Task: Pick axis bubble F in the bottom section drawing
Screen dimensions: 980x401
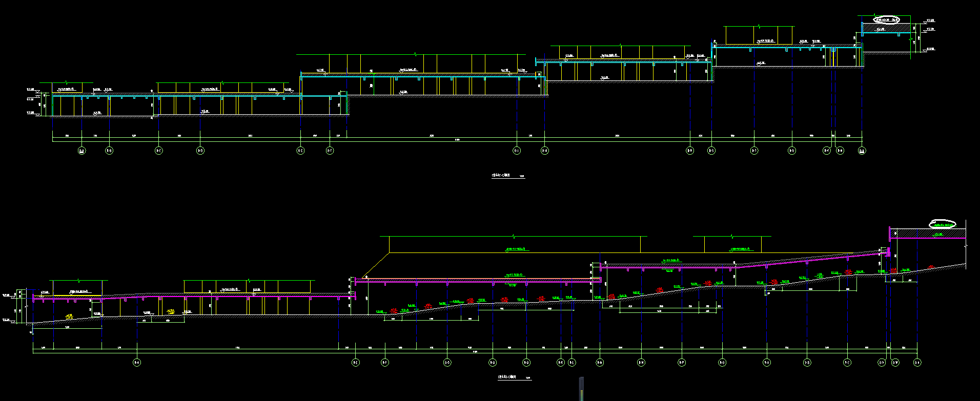Action: (385, 363)
